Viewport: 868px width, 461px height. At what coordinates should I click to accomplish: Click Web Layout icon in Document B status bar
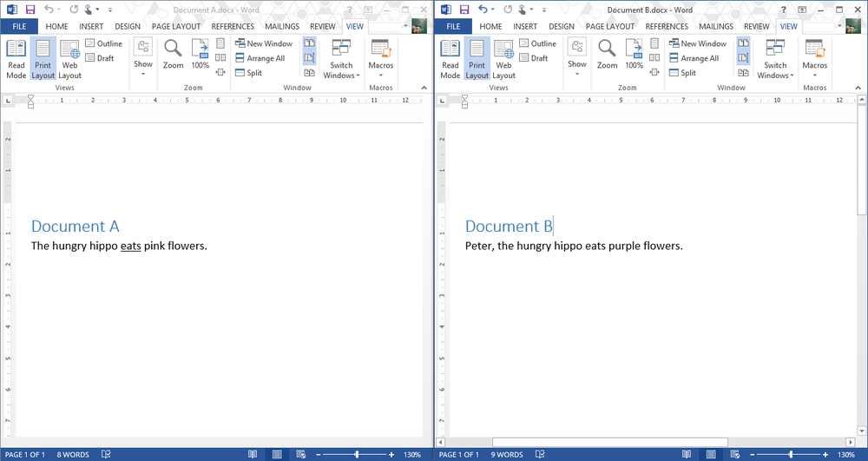(x=735, y=454)
